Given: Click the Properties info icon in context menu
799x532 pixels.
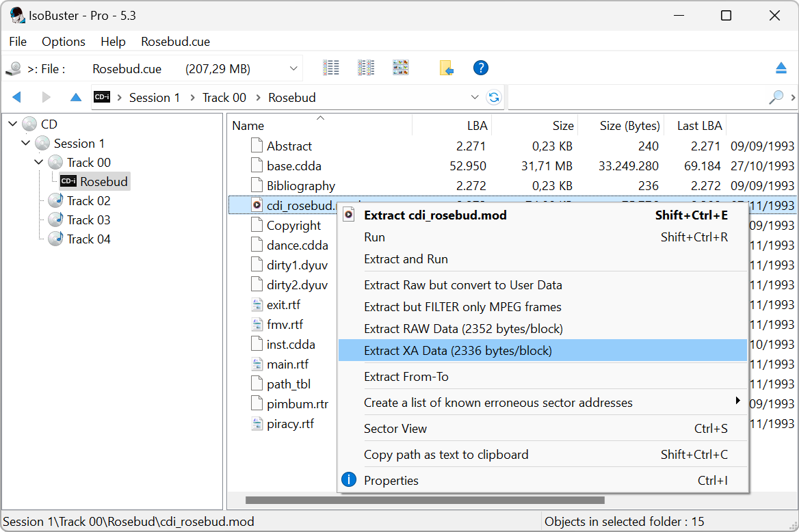Looking at the screenshot, I should (x=349, y=479).
